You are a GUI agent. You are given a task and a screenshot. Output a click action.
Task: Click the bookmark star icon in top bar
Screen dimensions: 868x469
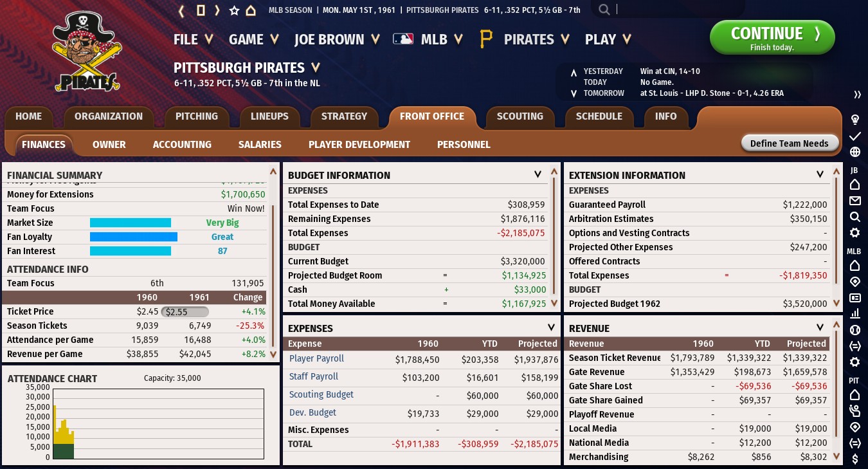click(x=234, y=10)
